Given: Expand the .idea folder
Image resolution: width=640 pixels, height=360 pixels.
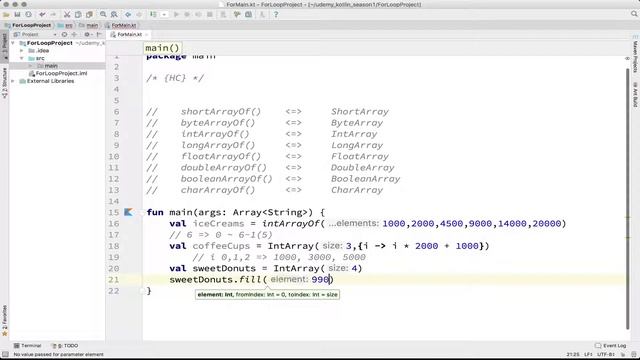Looking at the screenshot, I should tap(22, 51).
